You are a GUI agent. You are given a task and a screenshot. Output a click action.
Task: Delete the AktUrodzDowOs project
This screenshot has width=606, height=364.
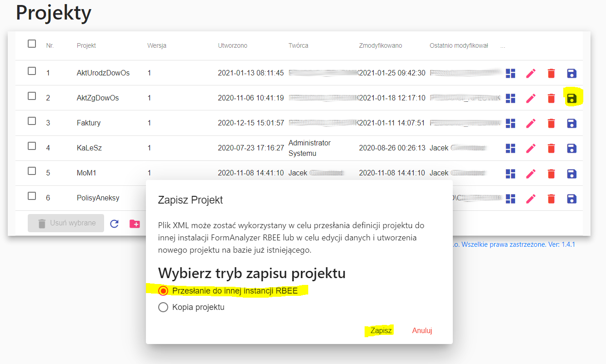point(551,73)
